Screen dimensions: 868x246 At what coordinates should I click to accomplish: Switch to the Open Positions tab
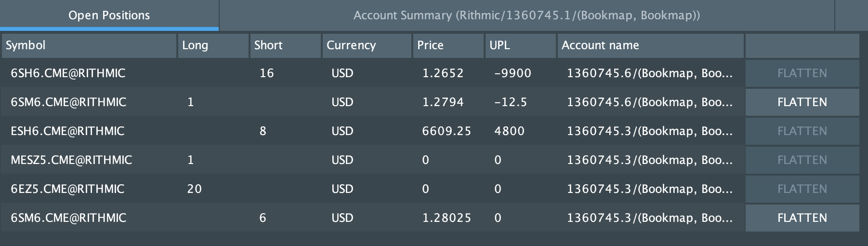(109, 15)
